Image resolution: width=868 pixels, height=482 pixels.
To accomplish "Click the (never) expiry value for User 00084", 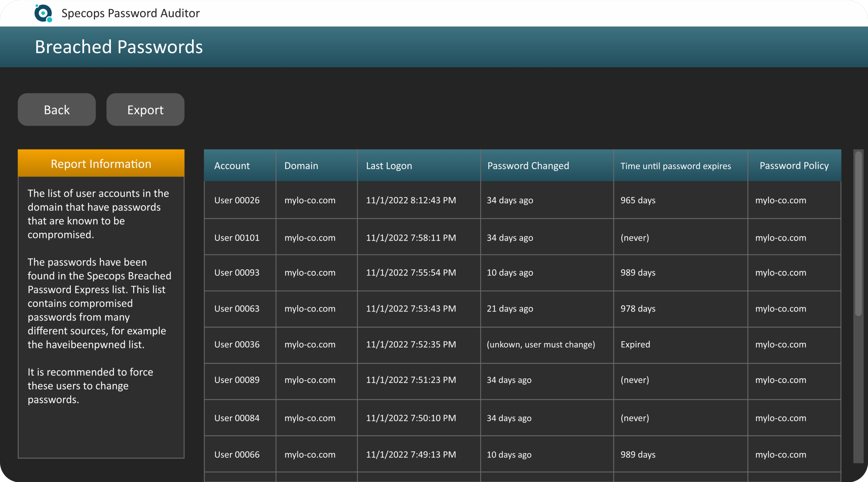I will tap(634, 418).
